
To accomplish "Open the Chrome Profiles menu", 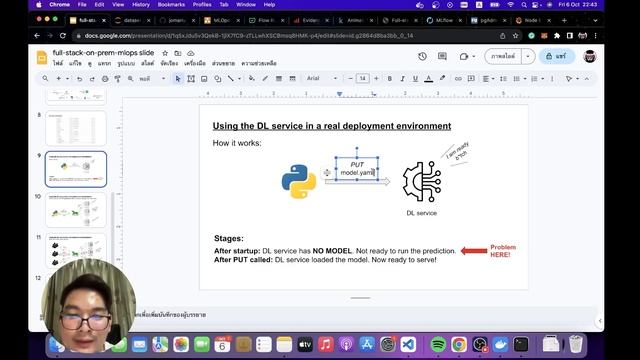I will [202, 4].
